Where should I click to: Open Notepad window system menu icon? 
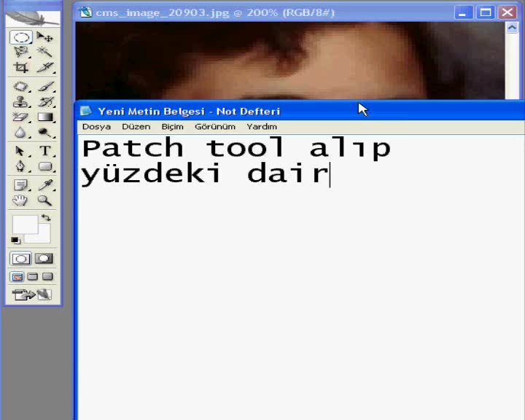tap(86, 111)
